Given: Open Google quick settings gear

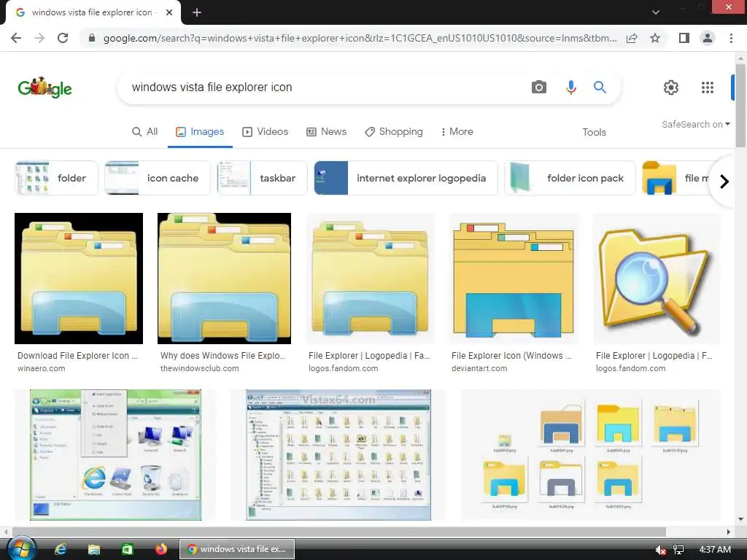Looking at the screenshot, I should click(671, 87).
